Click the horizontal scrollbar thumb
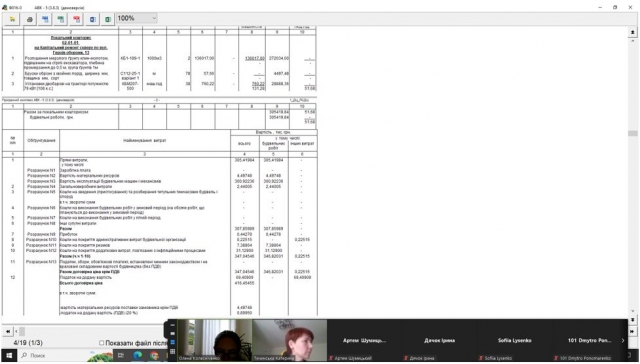This screenshot has height=364, width=640. click(x=22, y=331)
